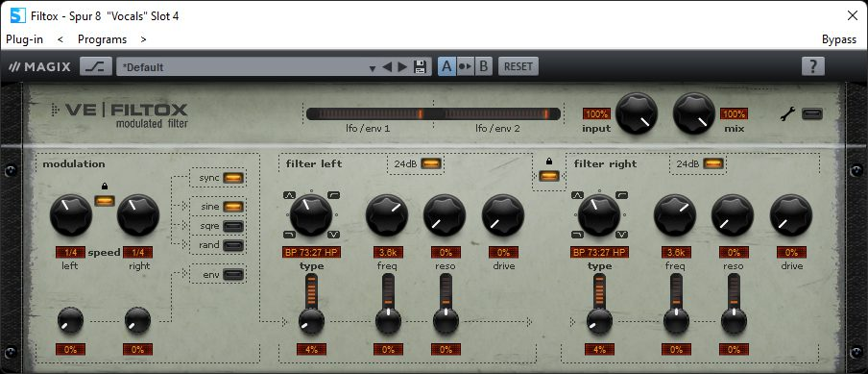Enable the env modulation switch

point(233,274)
